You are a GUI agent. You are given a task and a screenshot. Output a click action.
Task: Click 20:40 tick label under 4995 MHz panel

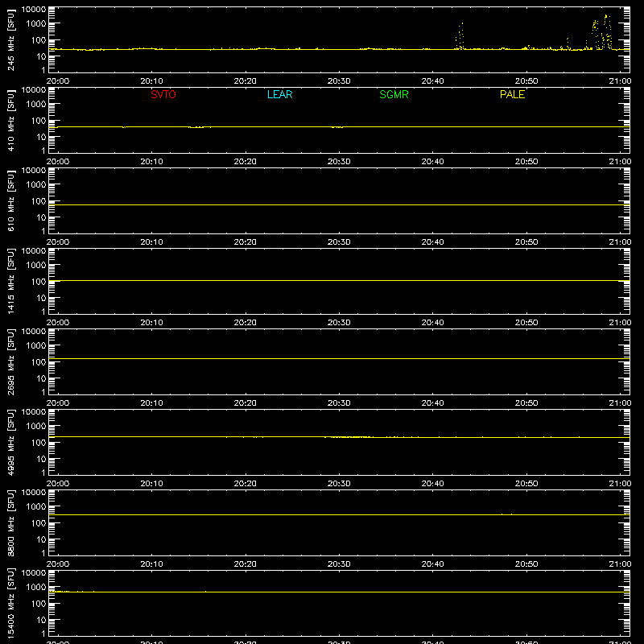[432, 484]
